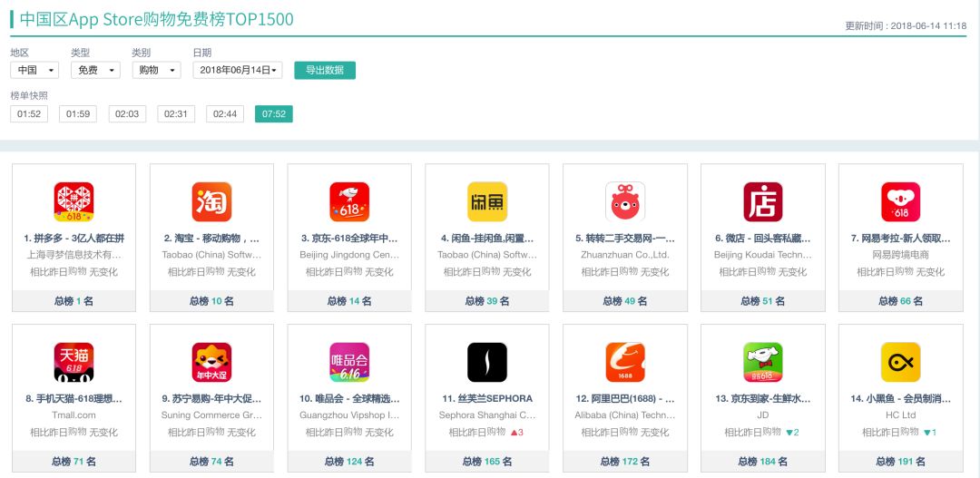Viewport: 980px width, 478px height.
Task: Open the title 13. 京东到家-生鲜水
Action: 762,399
